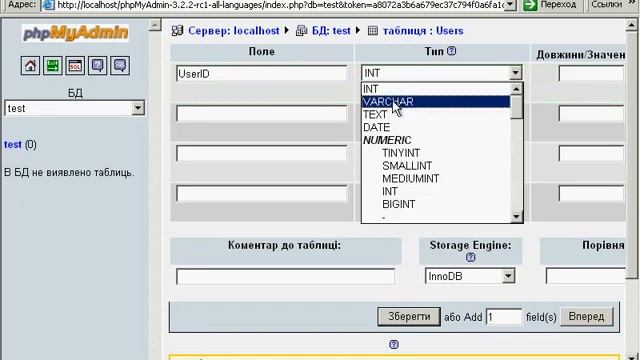Click the fourth empty field name input
The image size is (640, 360).
coord(262,193)
